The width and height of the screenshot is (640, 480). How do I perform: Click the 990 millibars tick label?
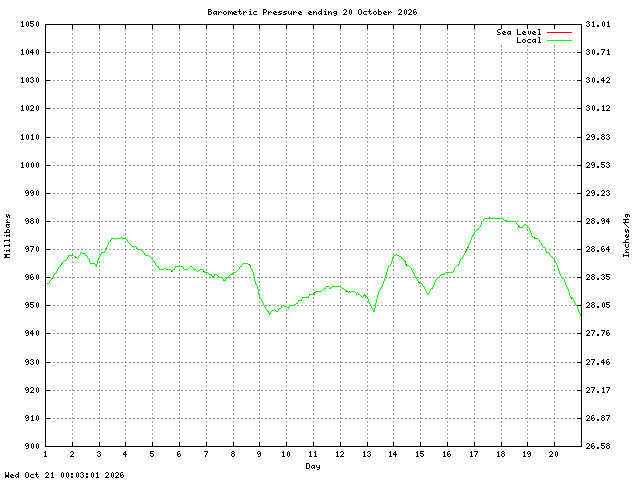(x=32, y=193)
